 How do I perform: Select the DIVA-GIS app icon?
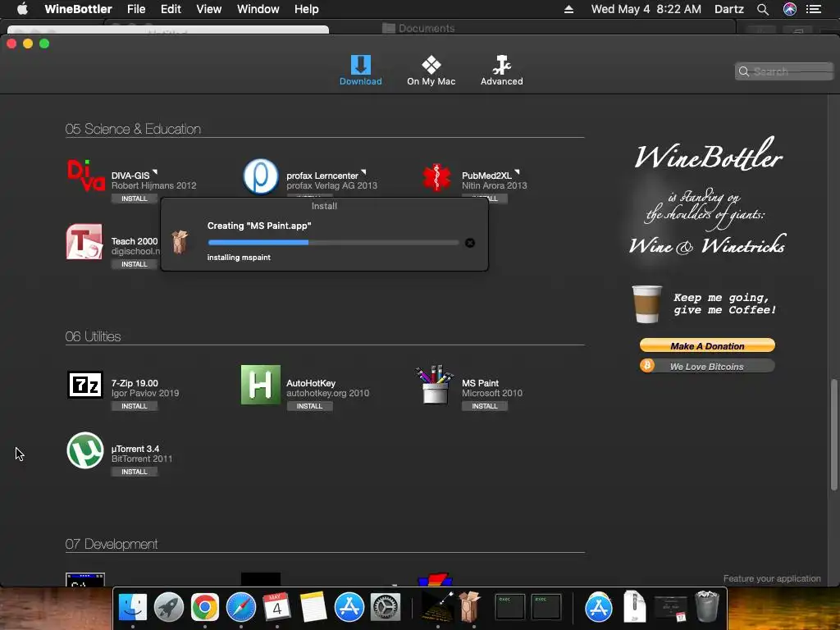point(85,176)
